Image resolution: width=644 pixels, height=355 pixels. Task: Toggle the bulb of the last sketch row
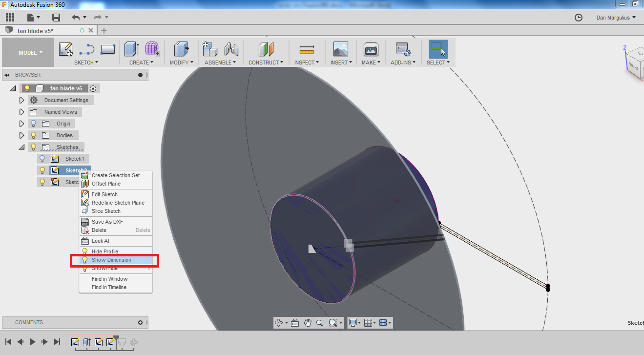[42, 182]
